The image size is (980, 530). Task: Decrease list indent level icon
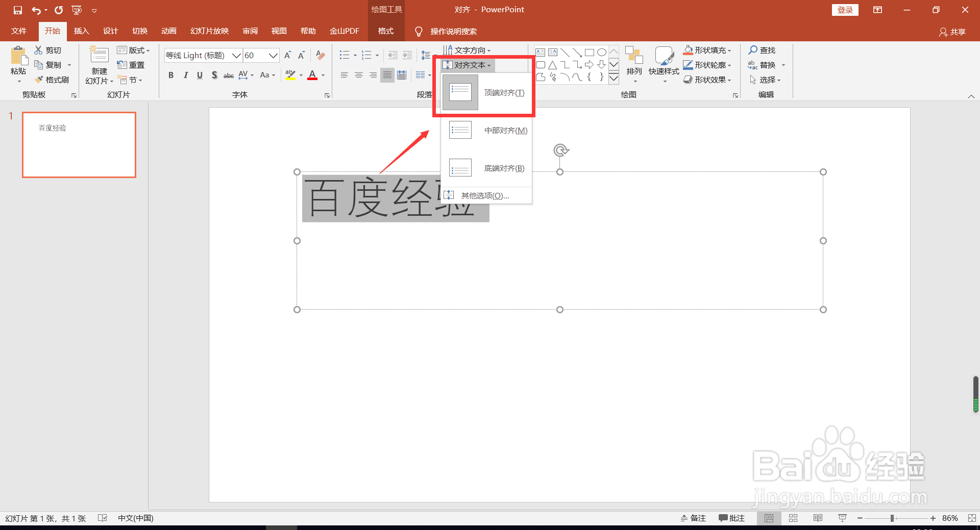coord(393,55)
